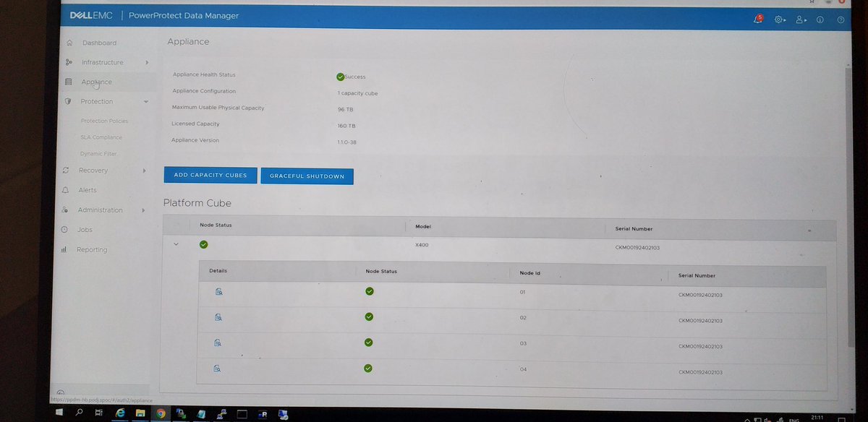Open Reporting in the sidebar

[x=92, y=250]
